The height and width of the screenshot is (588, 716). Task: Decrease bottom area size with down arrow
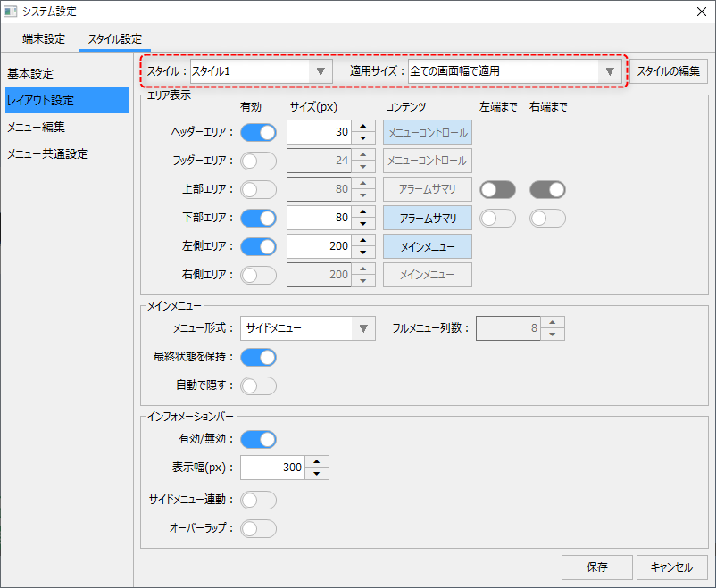(x=363, y=224)
